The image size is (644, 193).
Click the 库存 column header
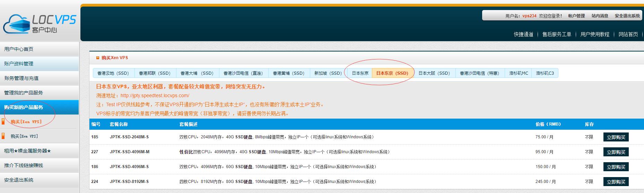[x=589, y=124]
